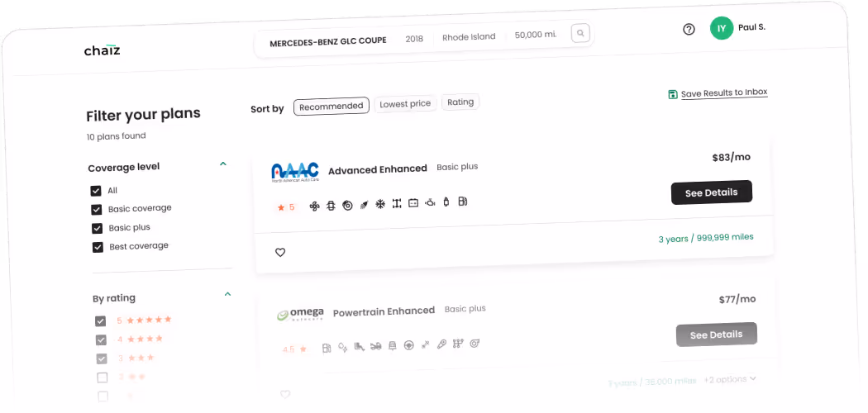Screen dimensions: 868x413
Task: See Details for the $83/mo plan
Action: point(711,192)
